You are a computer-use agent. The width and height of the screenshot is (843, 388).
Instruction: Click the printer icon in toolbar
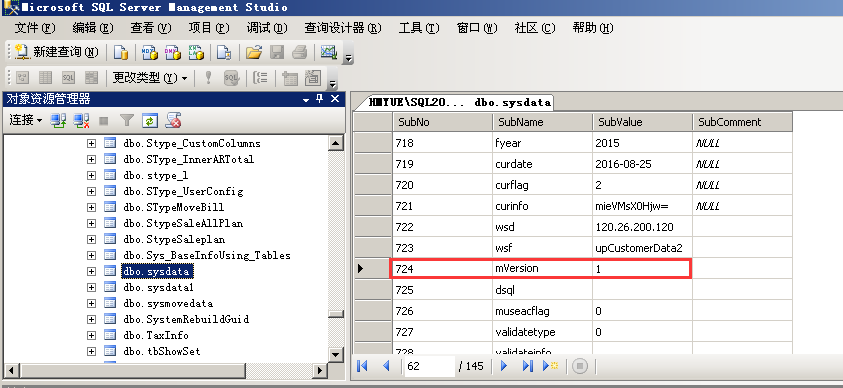pyautogui.click(x=299, y=52)
